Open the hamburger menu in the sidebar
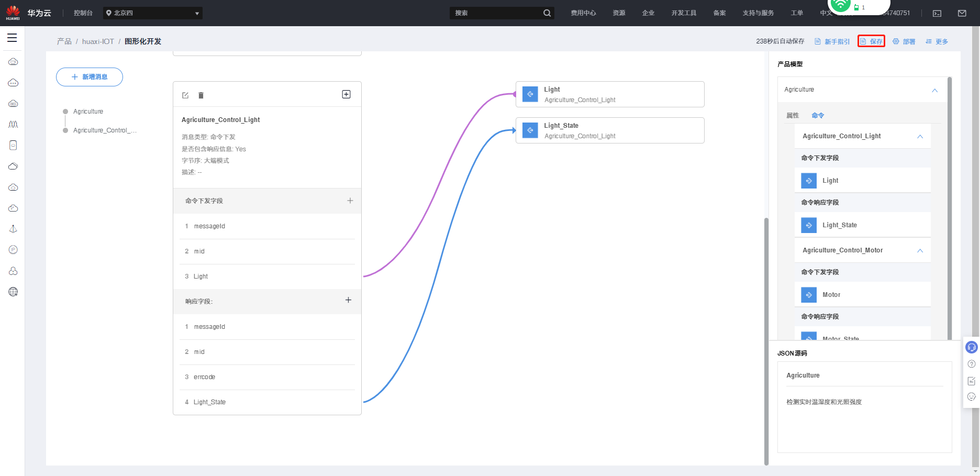This screenshot has width=980, height=476. click(12, 38)
